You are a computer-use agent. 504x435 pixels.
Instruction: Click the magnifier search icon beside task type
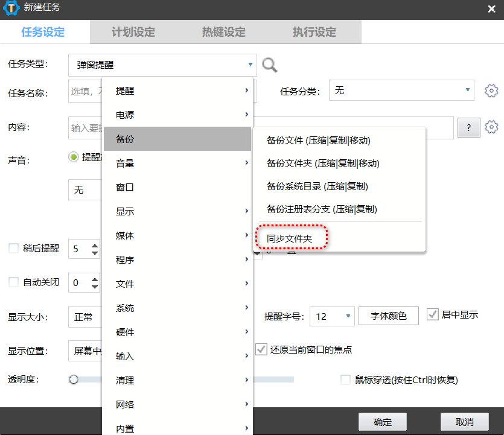pyautogui.click(x=270, y=65)
